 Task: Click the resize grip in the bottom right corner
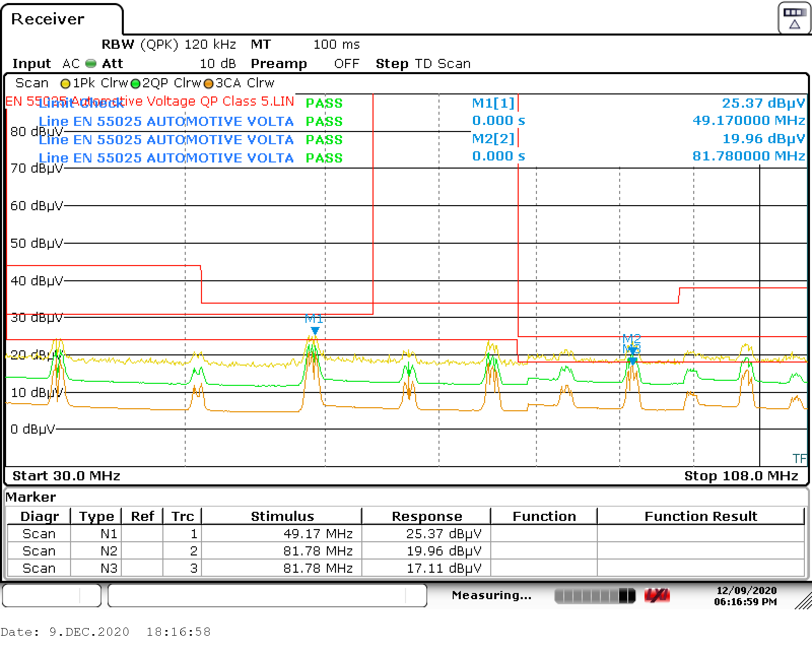click(x=803, y=600)
